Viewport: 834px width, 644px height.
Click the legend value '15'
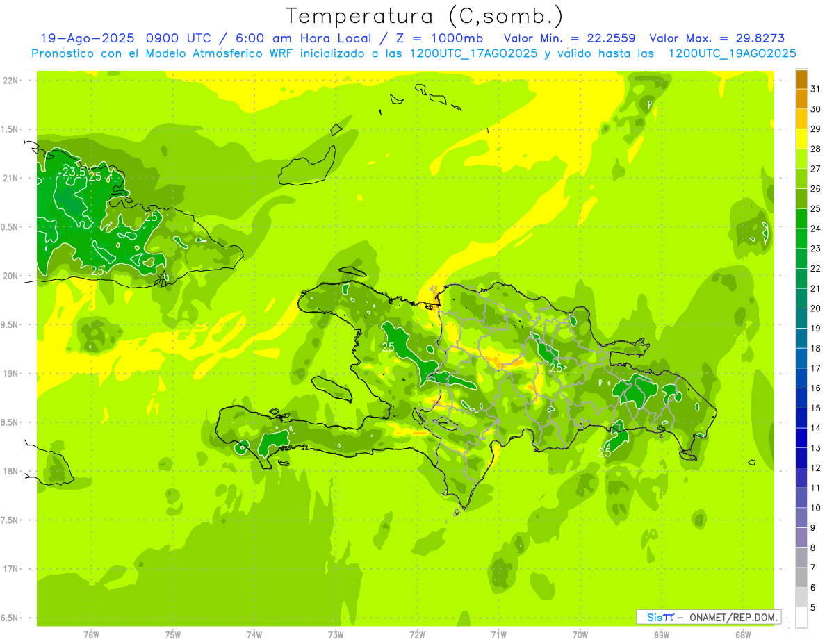point(816,408)
